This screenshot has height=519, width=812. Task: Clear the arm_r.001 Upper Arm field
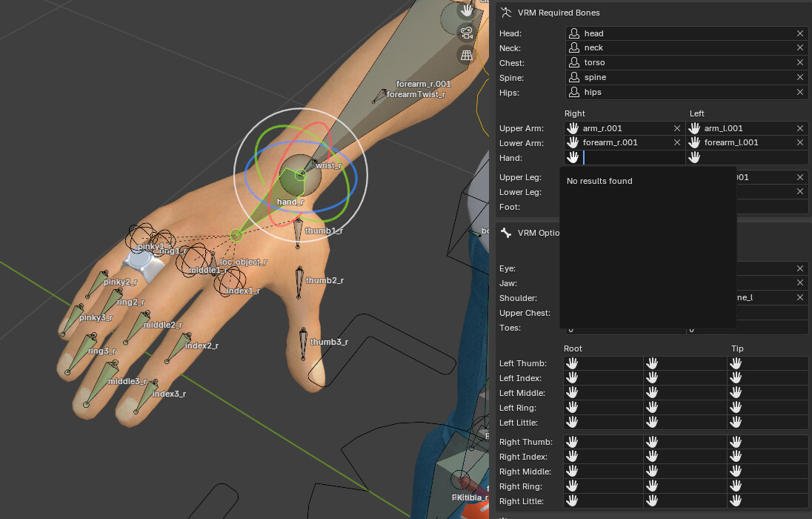677,128
